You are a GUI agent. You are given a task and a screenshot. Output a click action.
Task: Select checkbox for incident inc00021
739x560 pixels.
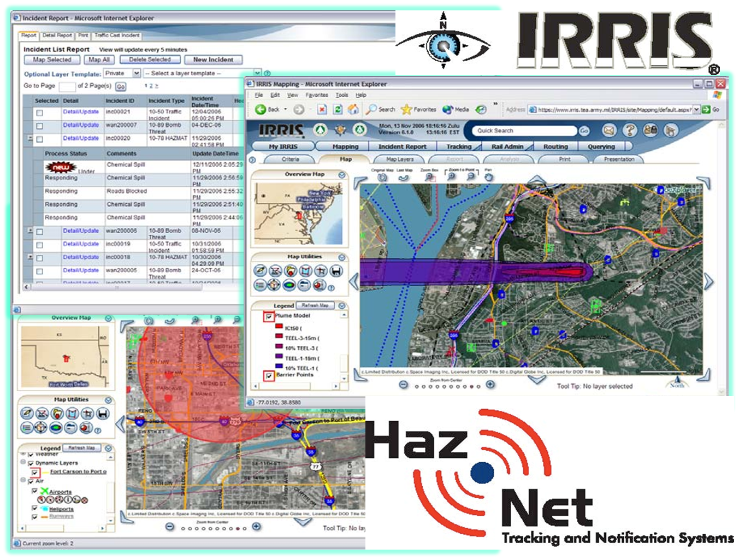click(39, 113)
